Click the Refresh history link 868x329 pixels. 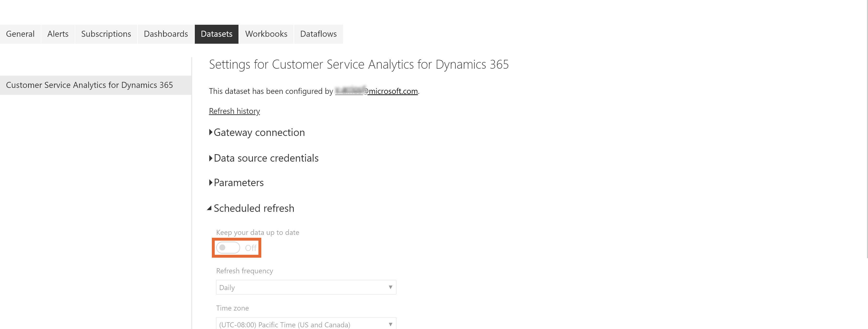pos(234,111)
